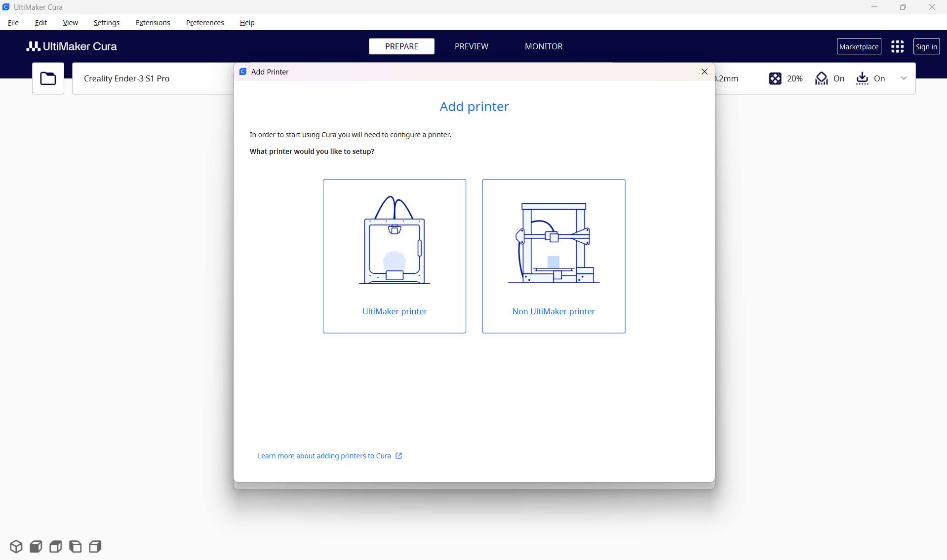The height and width of the screenshot is (560, 947).
Task: Click the support On status text
Action: point(839,78)
